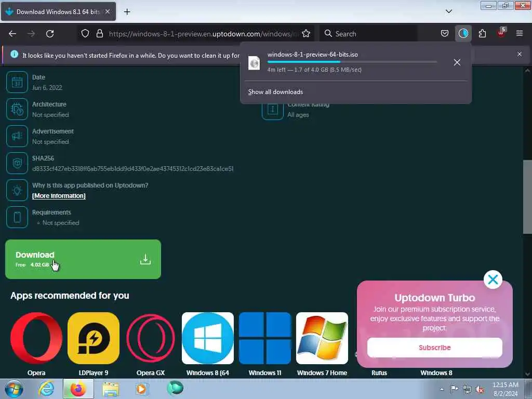Select the SHA256 hash text
Image resolution: width=532 pixels, height=399 pixels.
click(x=132, y=169)
